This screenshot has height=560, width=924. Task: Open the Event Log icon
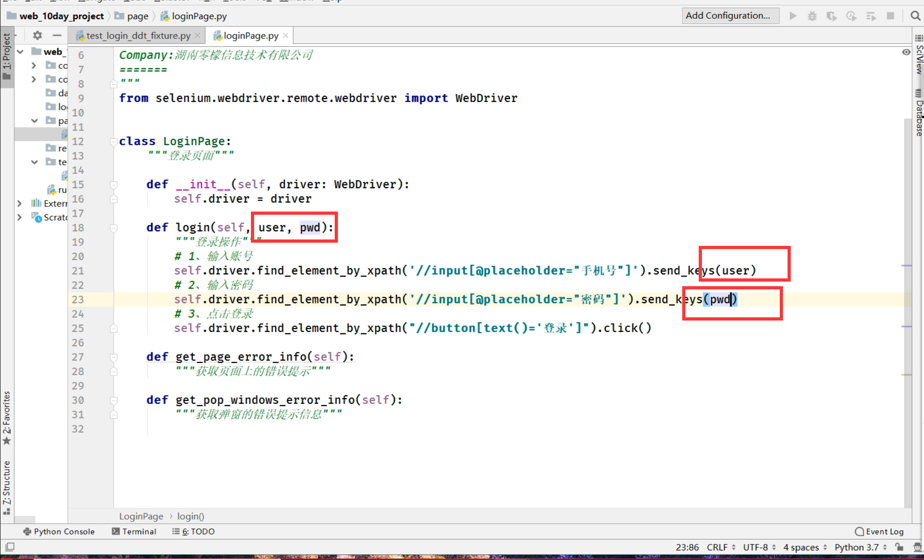859,531
